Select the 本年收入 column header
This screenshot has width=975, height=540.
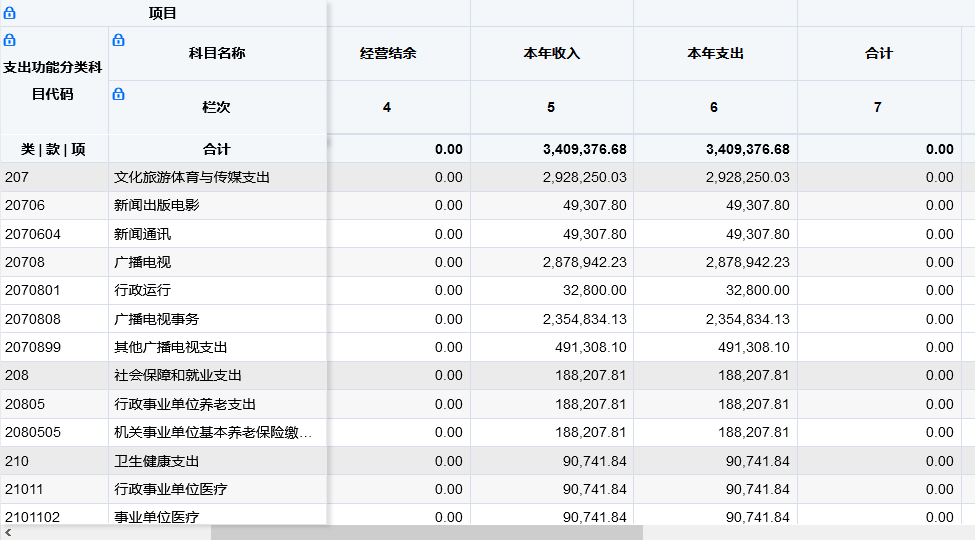pos(552,54)
